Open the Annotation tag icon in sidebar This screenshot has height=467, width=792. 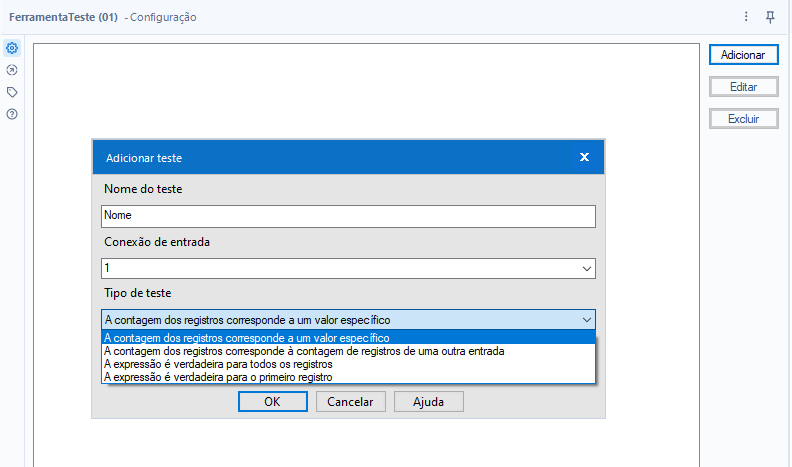click(12, 92)
